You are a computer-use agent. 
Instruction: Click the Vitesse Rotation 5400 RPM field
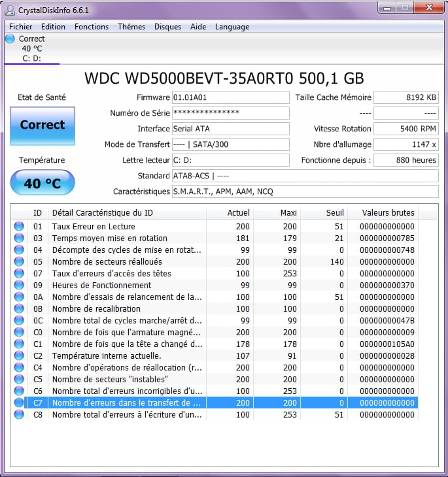tap(405, 129)
